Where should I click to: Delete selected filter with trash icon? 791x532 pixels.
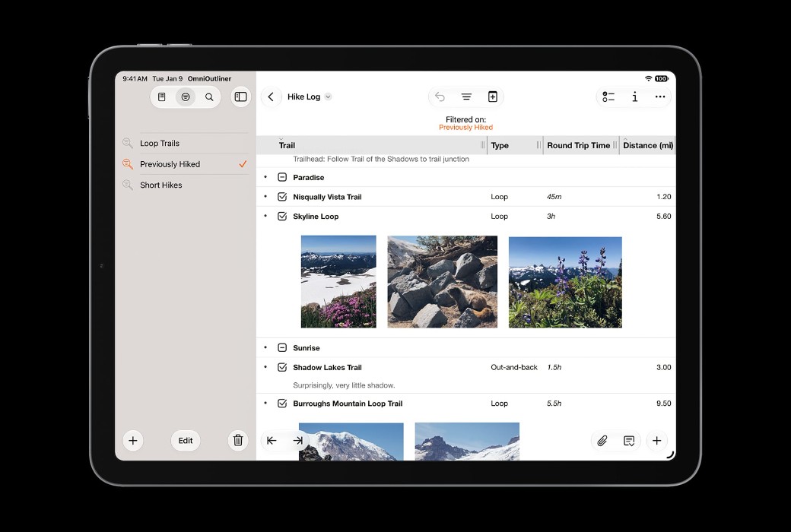pyautogui.click(x=238, y=441)
